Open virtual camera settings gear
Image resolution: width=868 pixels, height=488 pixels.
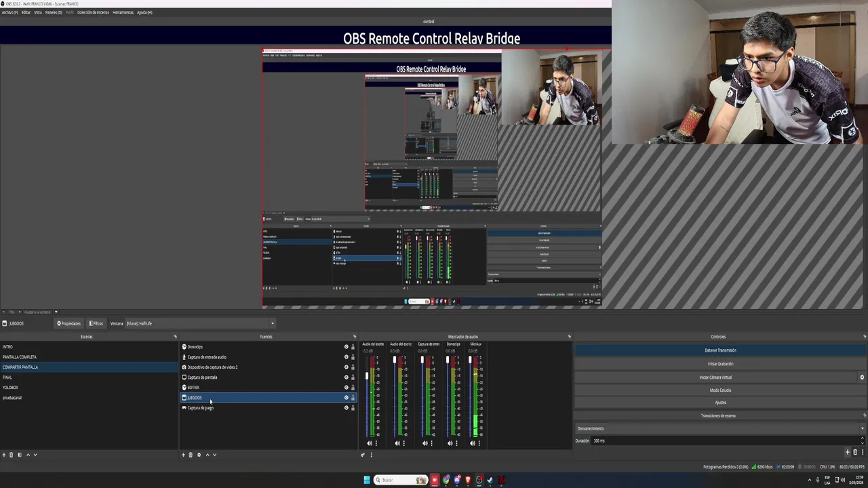[862, 378]
